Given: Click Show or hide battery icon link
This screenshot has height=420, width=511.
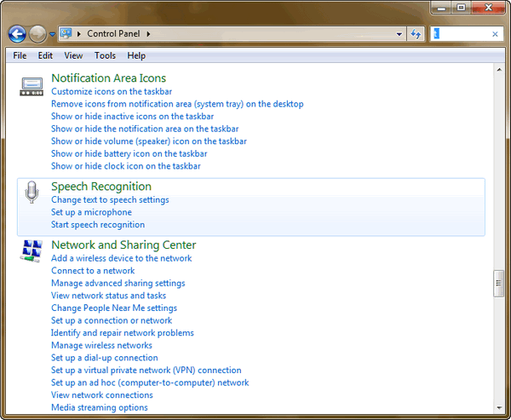Looking at the screenshot, I should pos(129,153).
